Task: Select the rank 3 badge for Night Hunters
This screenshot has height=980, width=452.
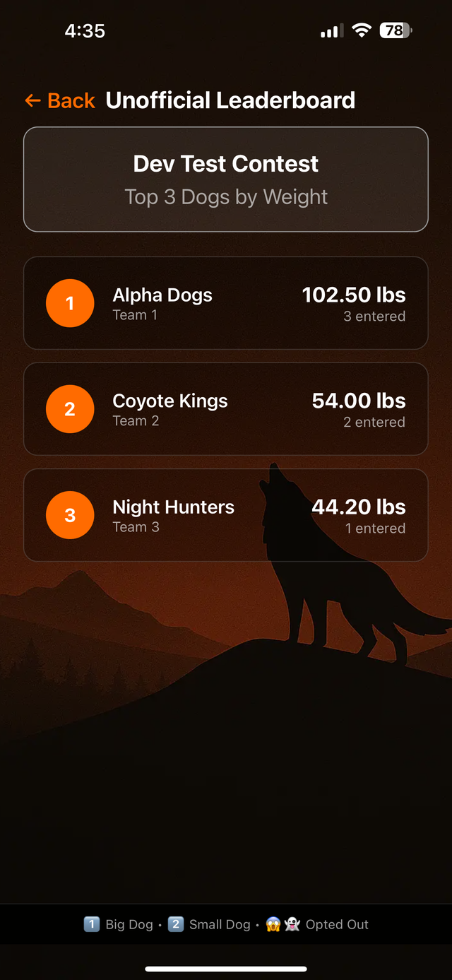Action: tap(70, 515)
